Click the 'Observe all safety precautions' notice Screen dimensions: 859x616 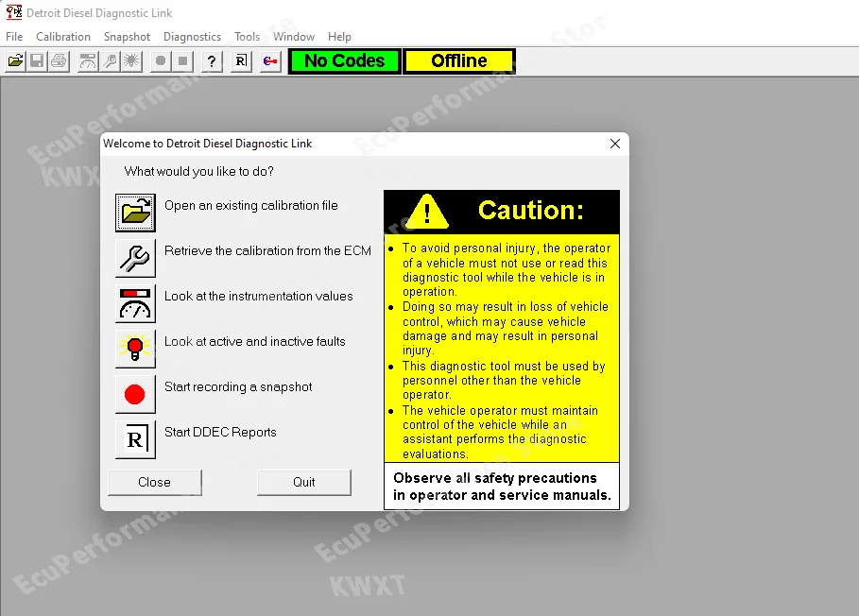pos(502,487)
